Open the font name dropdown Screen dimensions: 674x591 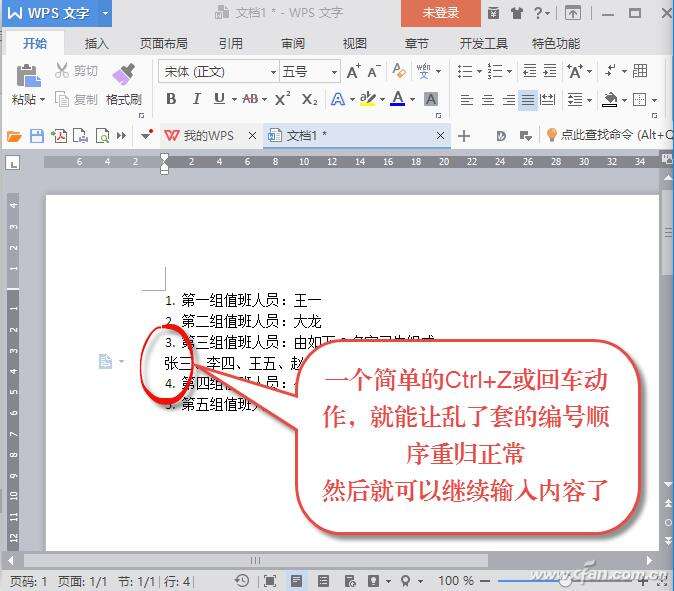click(273, 72)
